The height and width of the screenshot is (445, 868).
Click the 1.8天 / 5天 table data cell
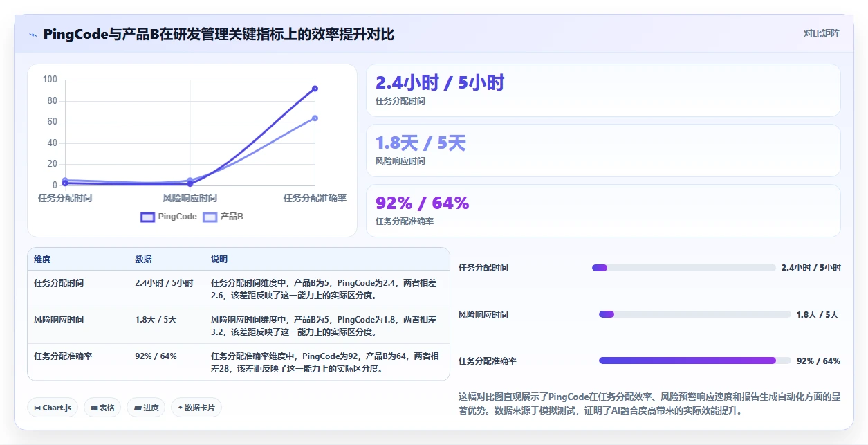[x=156, y=320]
